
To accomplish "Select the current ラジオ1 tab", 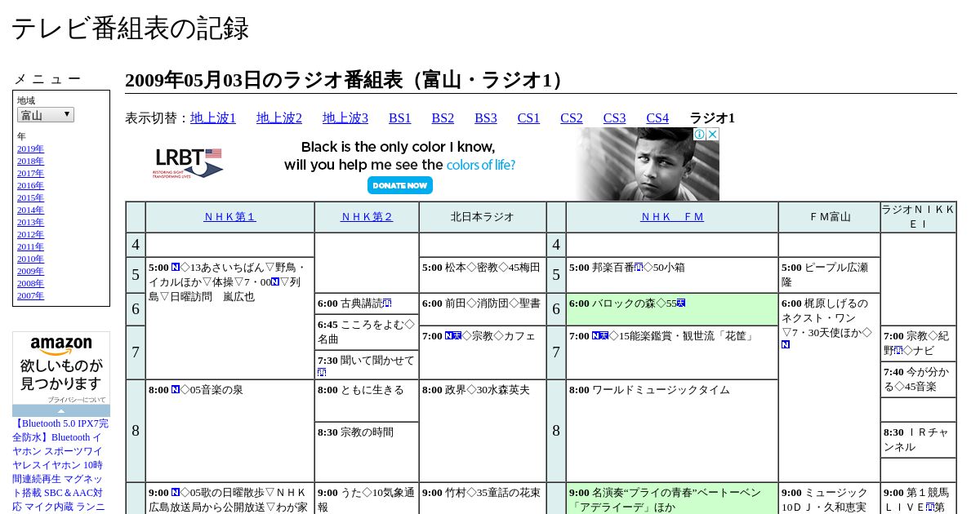I will coord(712,118).
